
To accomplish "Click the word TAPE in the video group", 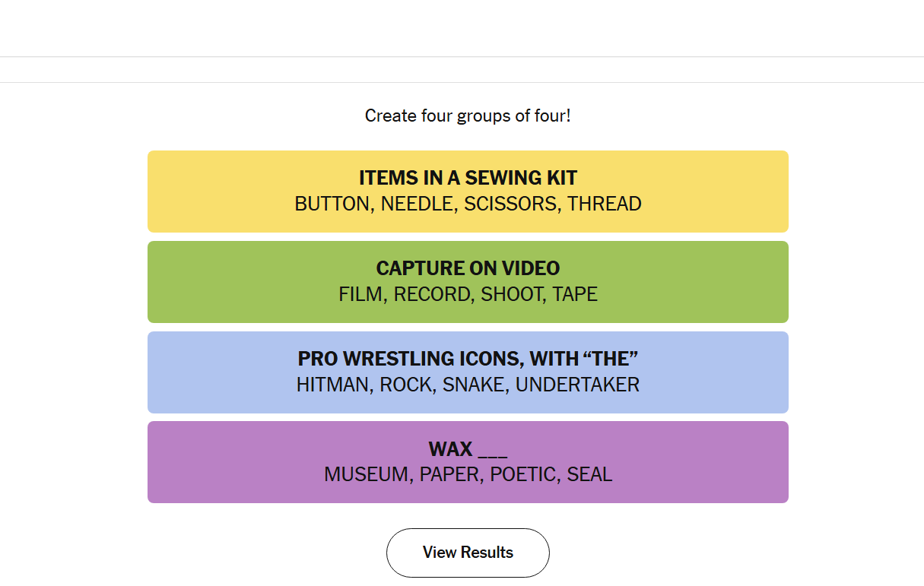I will click(x=575, y=294).
